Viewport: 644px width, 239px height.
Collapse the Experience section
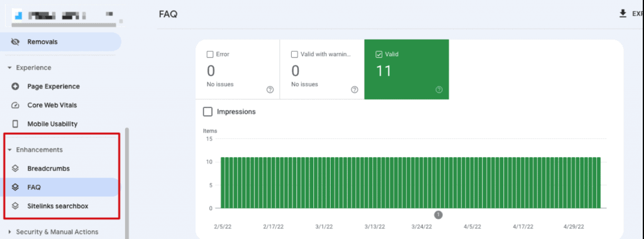click(x=10, y=68)
